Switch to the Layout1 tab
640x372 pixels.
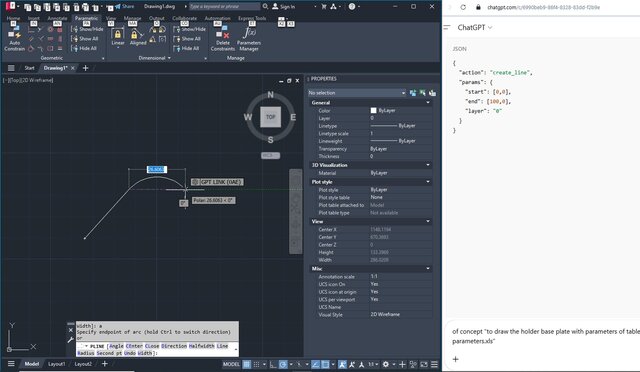pyautogui.click(x=56, y=363)
